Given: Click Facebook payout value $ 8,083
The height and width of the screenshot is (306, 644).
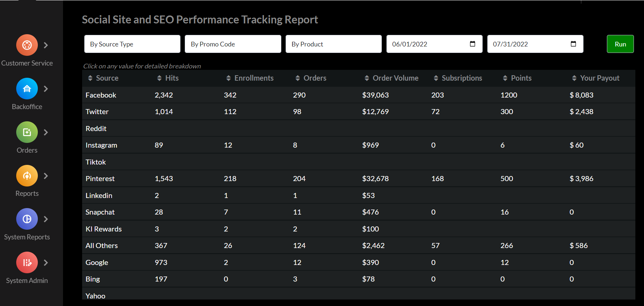Looking at the screenshot, I should pyautogui.click(x=581, y=95).
